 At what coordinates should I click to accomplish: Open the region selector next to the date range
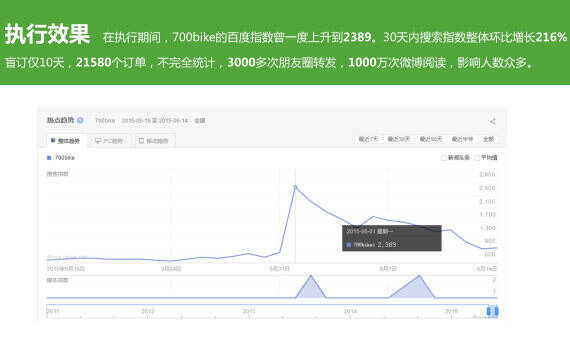point(200,121)
